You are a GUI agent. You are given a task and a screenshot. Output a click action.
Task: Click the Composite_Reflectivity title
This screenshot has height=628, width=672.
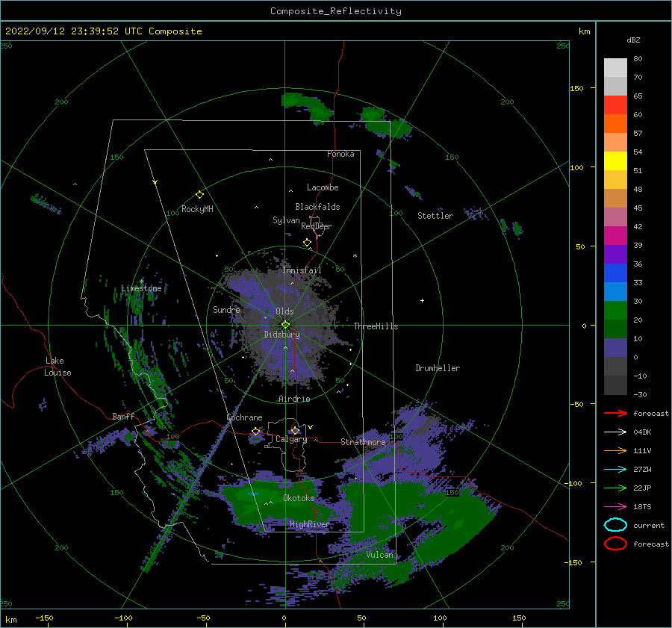(336, 11)
